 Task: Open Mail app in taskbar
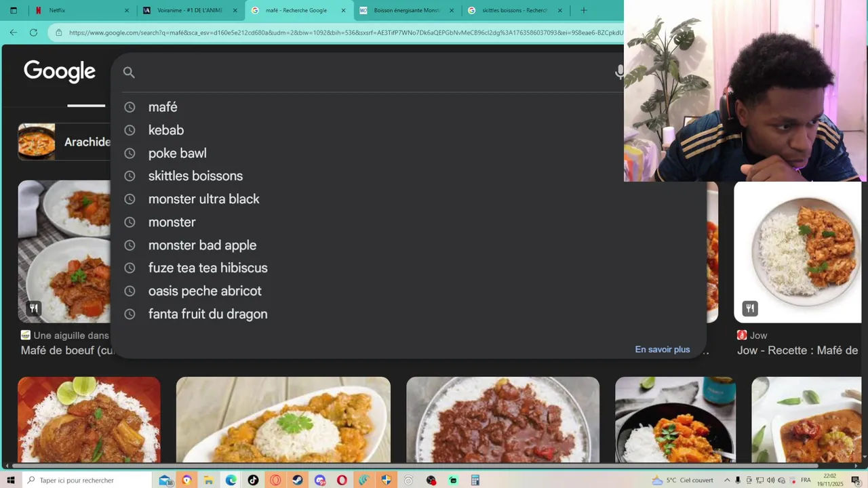coord(165,480)
